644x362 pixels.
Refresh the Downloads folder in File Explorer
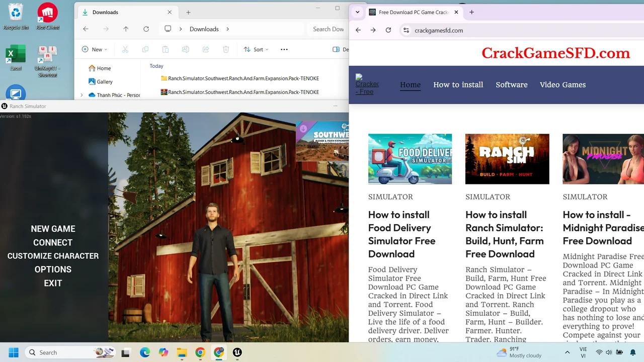point(146,29)
